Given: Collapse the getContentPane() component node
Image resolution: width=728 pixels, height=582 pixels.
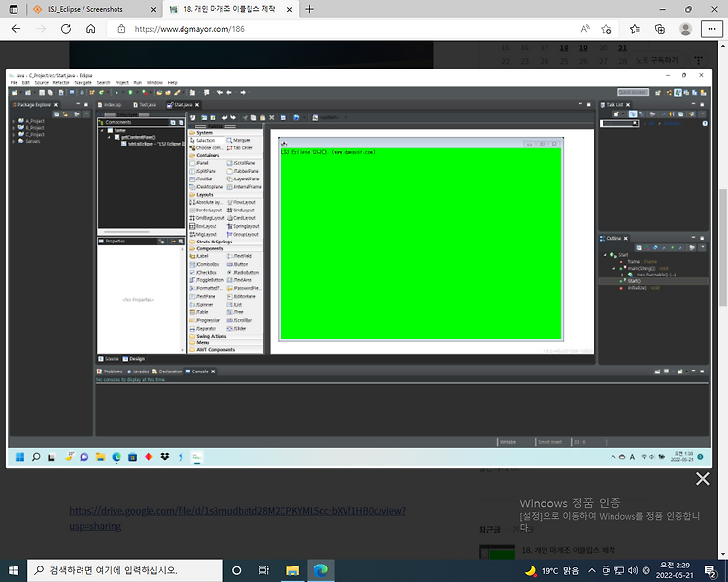Looking at the screenshot, I should (x=109, y=137).
